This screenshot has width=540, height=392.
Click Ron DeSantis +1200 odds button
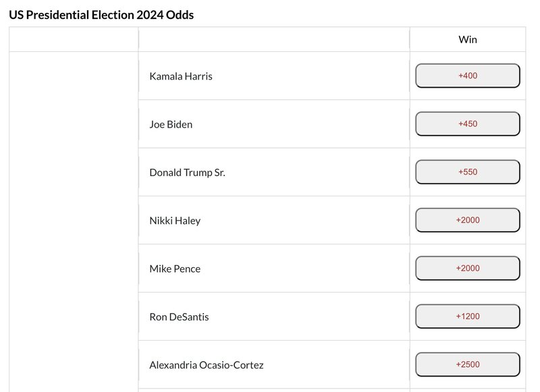(x=467, y=316)
